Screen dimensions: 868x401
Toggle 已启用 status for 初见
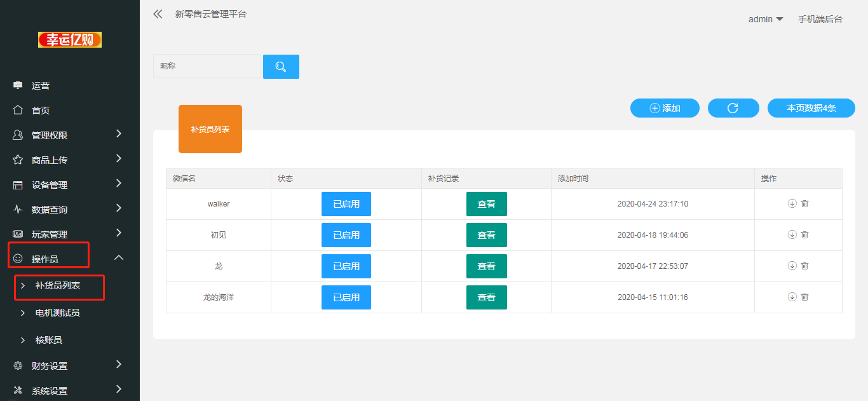click(346, 235)
